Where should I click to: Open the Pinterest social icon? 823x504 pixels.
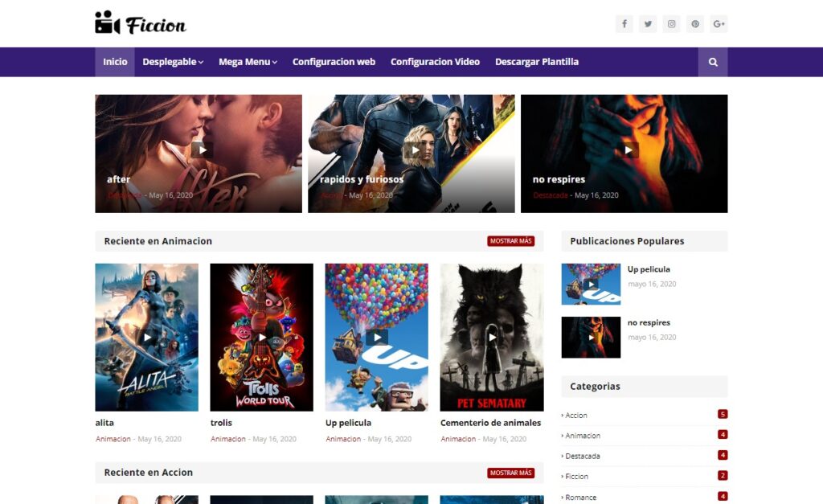coord(695,23)
